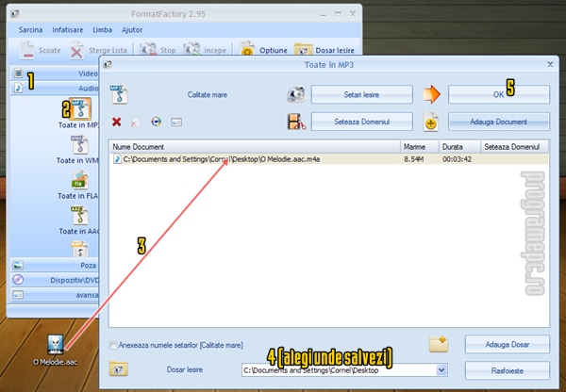Open the Infatisare menu

pos(68,30)
